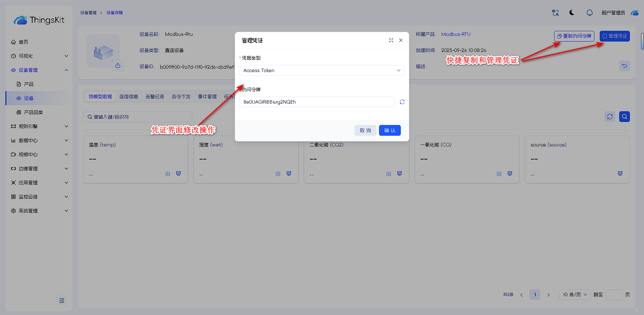
Task: Click the language translation icon
Action: (x=555, y=13)
